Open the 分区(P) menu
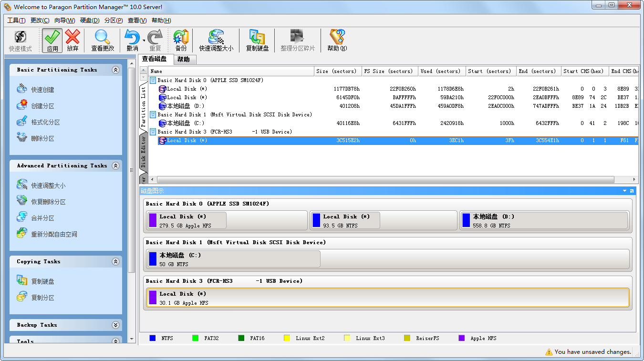Viewport: 644px width, 361px height. pos(114,21)
